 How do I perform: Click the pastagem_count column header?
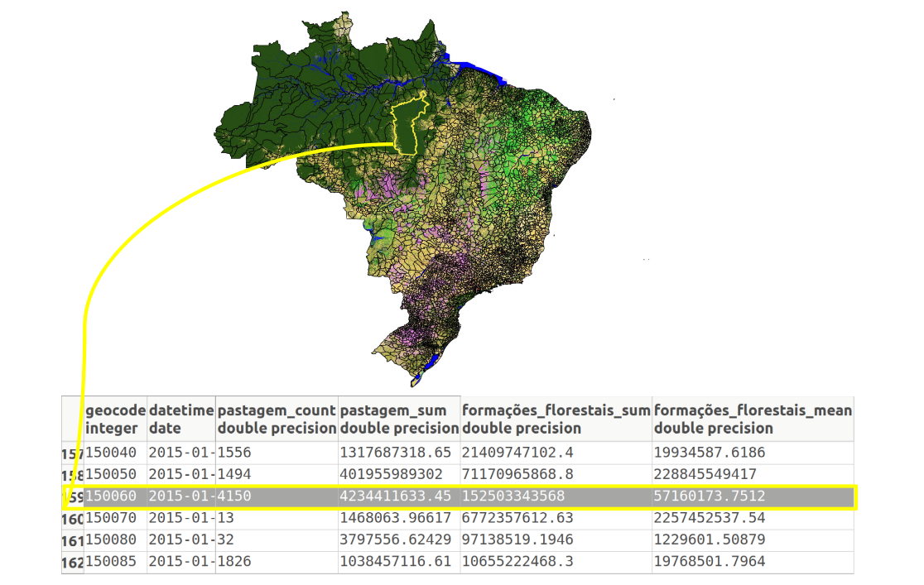coord(277,419)
